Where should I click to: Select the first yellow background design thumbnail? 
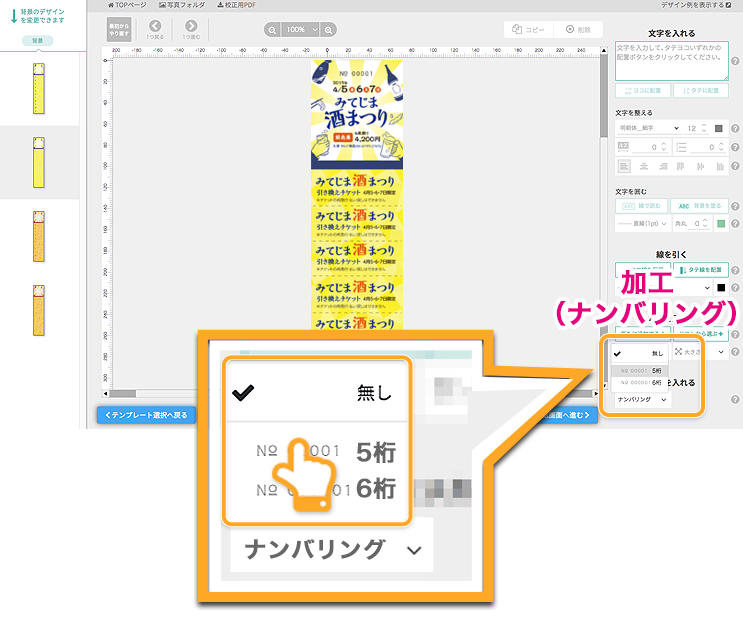[x=38, y=88]
